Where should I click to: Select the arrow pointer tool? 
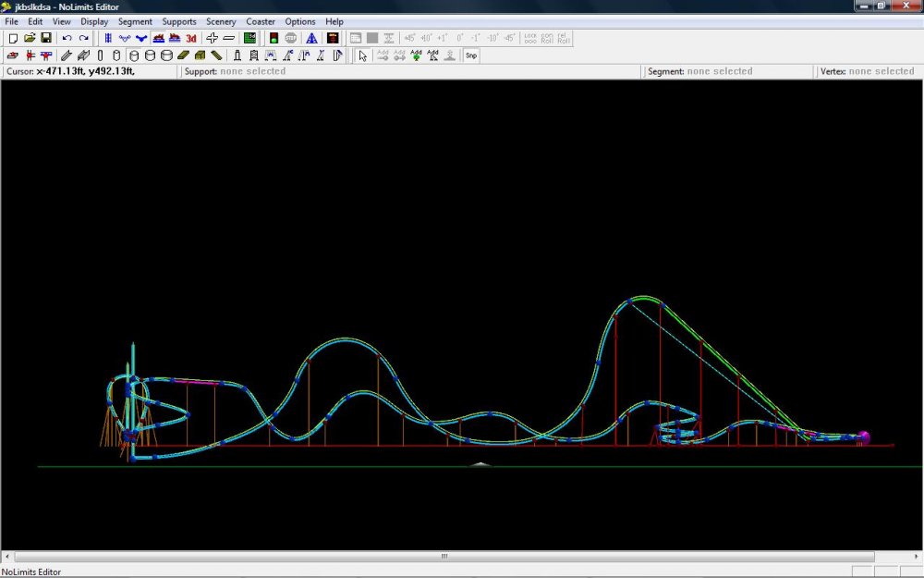[362, 55]
